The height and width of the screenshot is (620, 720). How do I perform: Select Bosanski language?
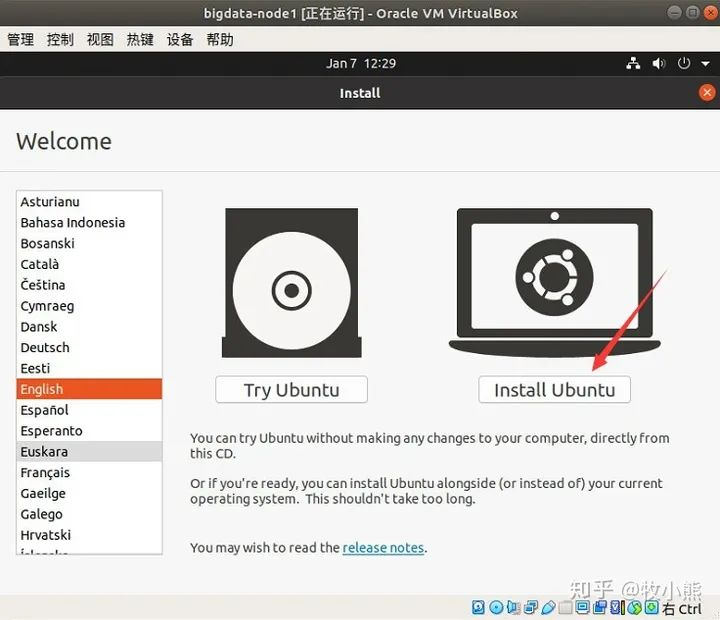pos(89,243)
